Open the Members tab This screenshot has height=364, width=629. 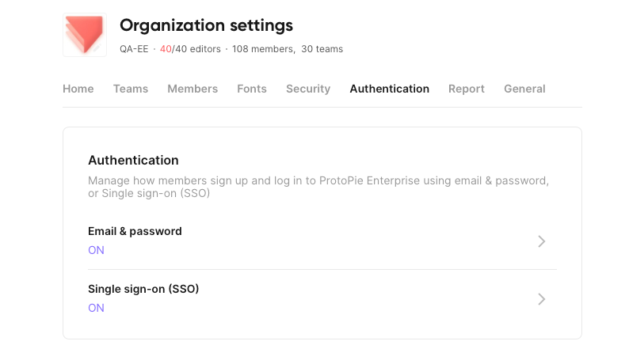coord(193,89)
